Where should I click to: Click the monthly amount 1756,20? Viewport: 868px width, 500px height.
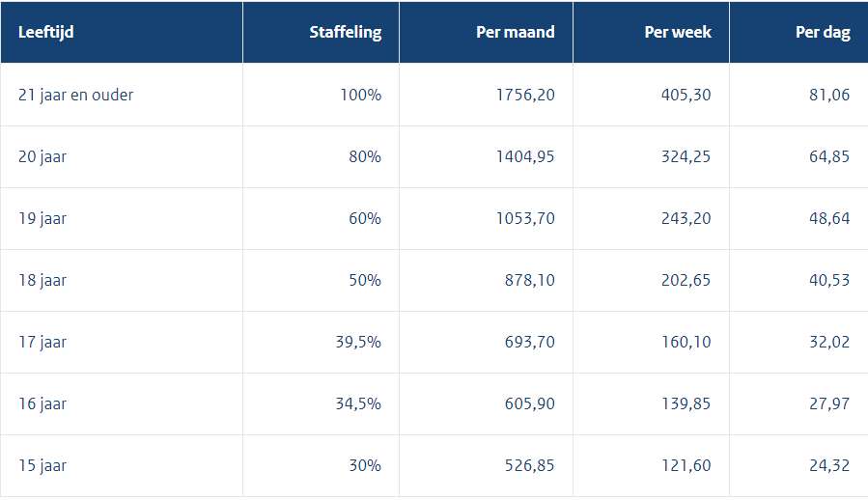[525, 95]
